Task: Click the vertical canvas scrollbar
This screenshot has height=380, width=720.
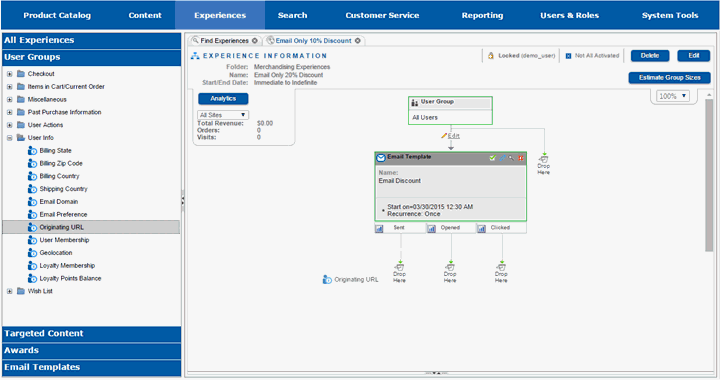Action: click(x=709, y=174)
